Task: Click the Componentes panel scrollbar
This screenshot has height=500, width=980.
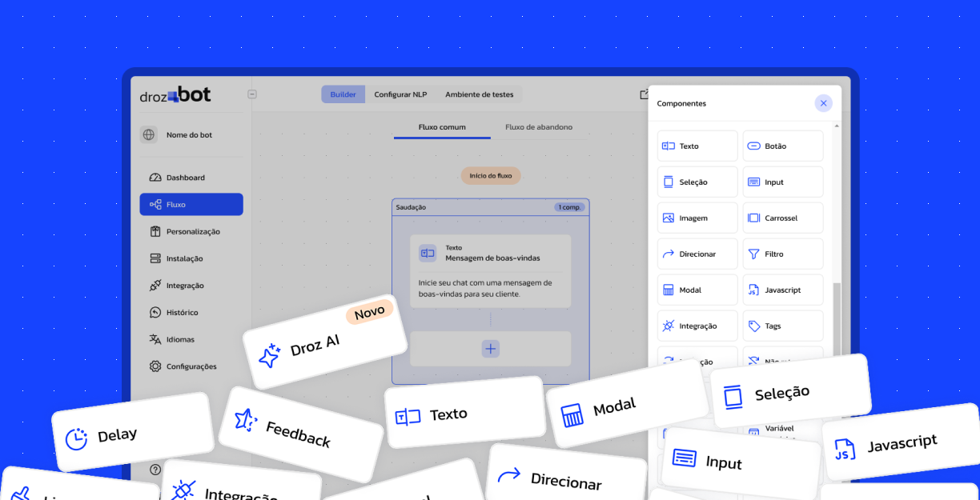Action: [837, 320]
